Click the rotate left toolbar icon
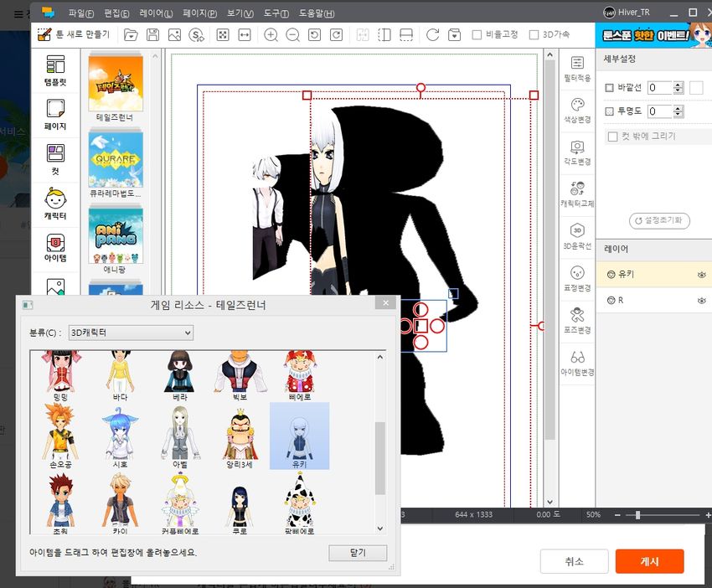The width and height of the screenshot is (712, 588). (x=314, y=34)
